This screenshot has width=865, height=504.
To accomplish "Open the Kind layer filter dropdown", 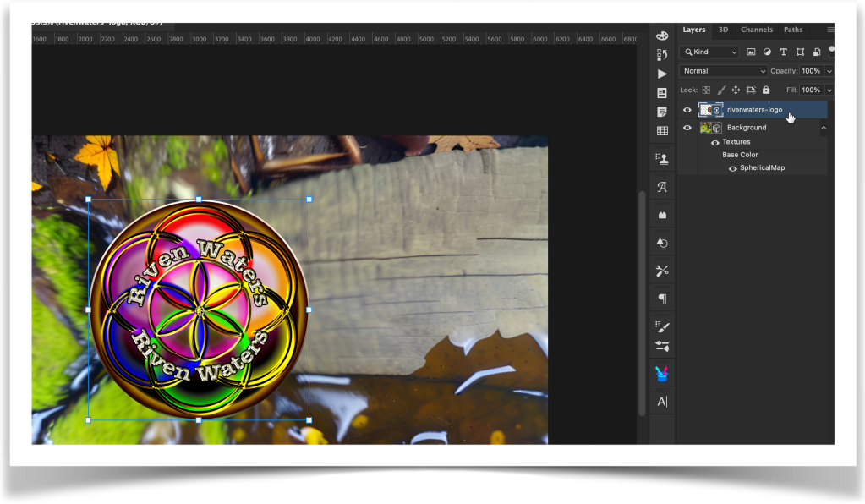I will tap(709, 52).
